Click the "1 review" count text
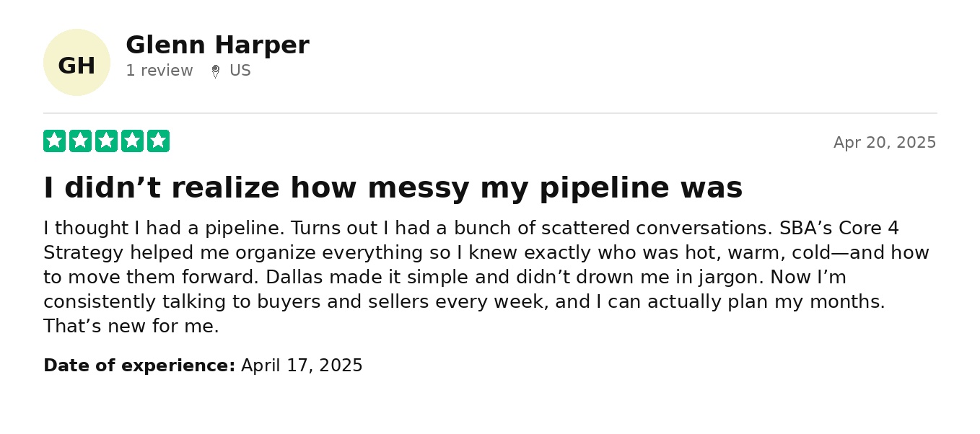Screen dimensions: 980x434 click(159, 71)
